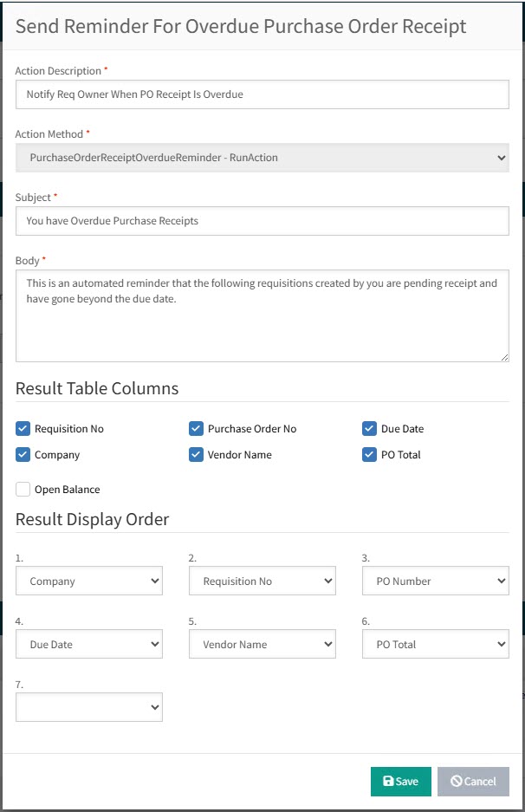The height and width of the screenshot is (812, 525).
Task: Open display order 3 PO Number dropdown
Action: pos(435,581)
